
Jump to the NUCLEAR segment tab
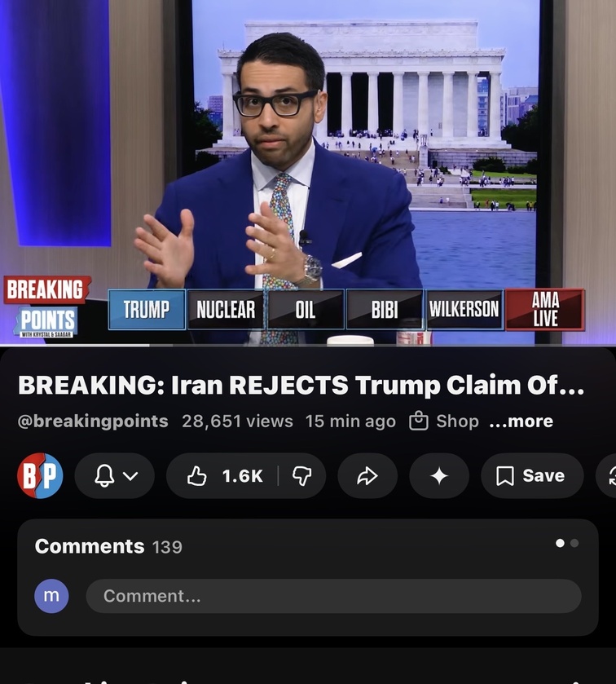coord(226,310)
